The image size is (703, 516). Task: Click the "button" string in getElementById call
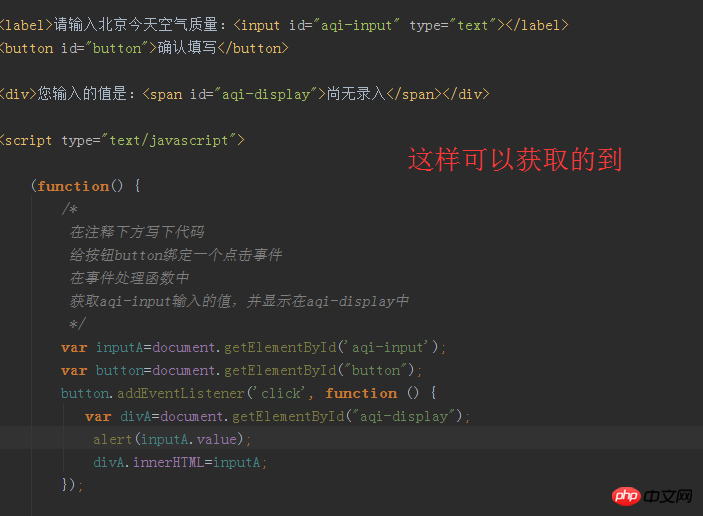click(377, 370)
